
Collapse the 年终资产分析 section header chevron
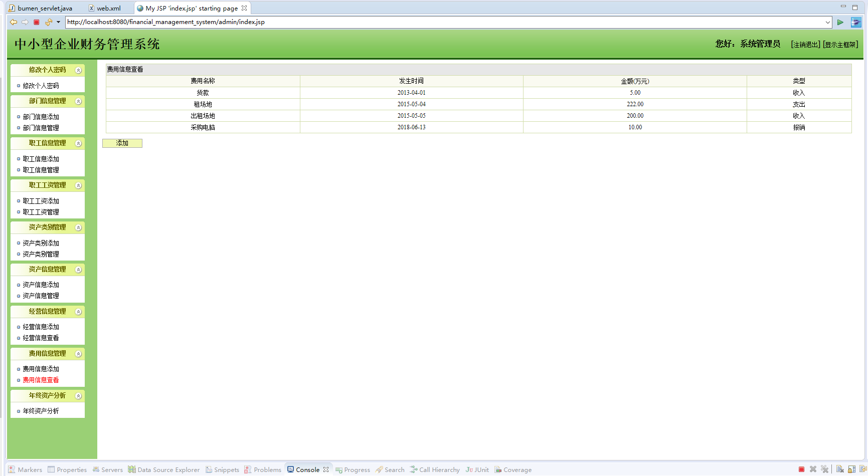[78, 396]
